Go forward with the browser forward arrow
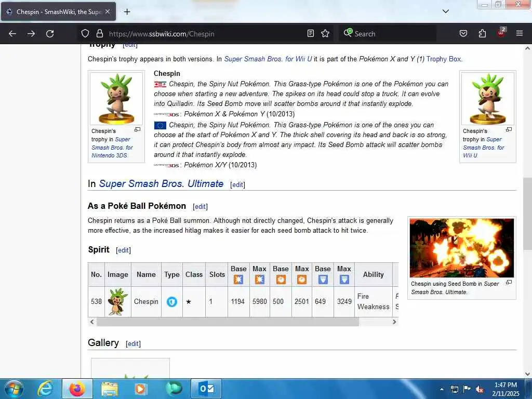The image size is (532, 399). 31,34
